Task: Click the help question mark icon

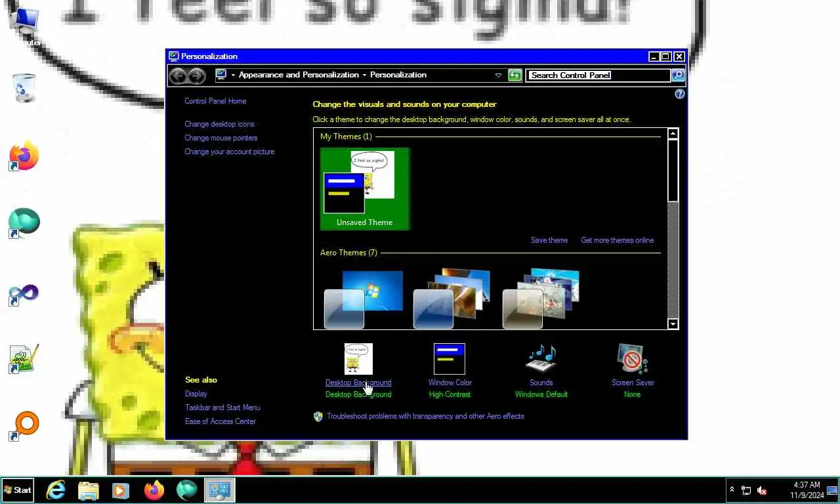Action: [x=680, y=94]
